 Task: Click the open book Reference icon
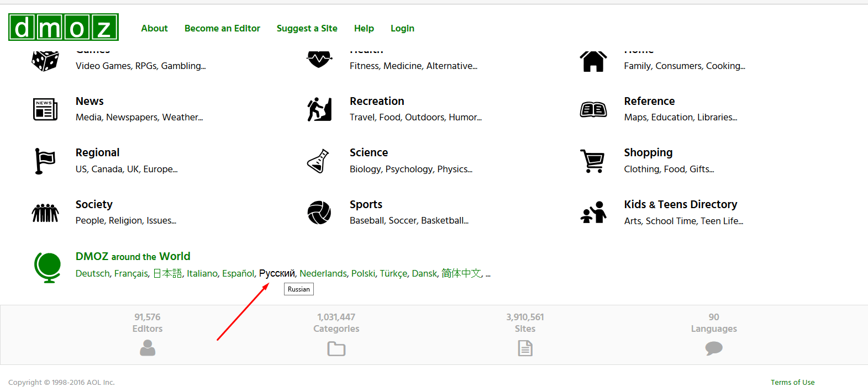click(593, 110)
